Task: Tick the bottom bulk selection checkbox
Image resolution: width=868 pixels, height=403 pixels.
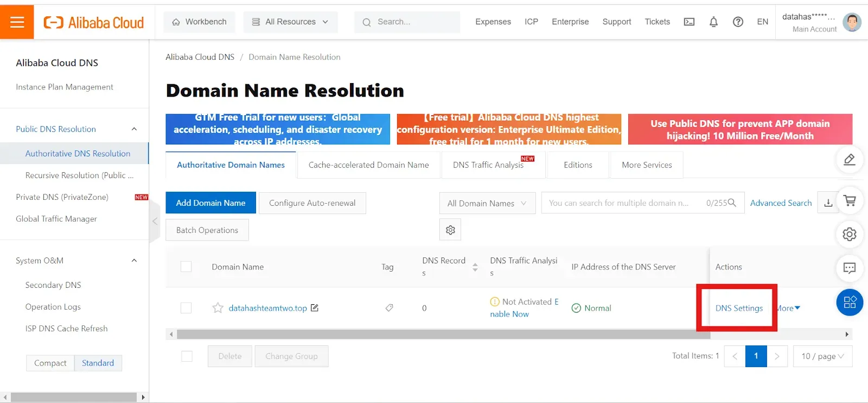Action: coord(187,356)
